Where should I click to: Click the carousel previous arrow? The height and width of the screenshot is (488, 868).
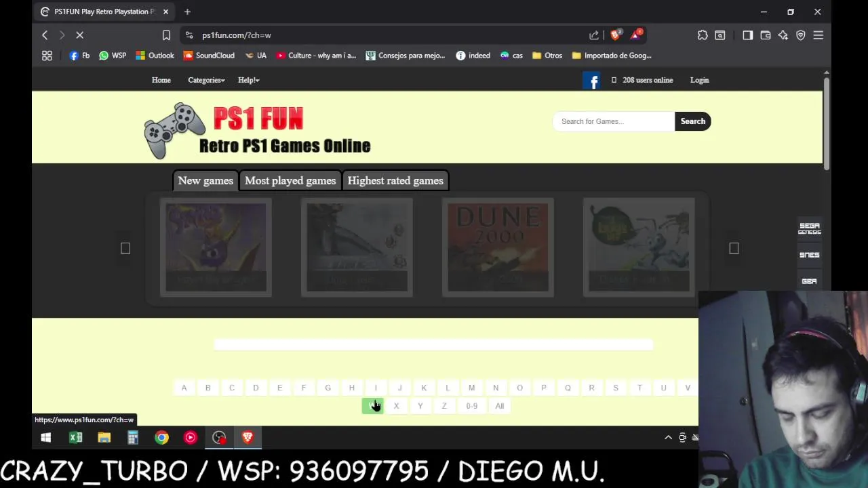tap(125, 249)
